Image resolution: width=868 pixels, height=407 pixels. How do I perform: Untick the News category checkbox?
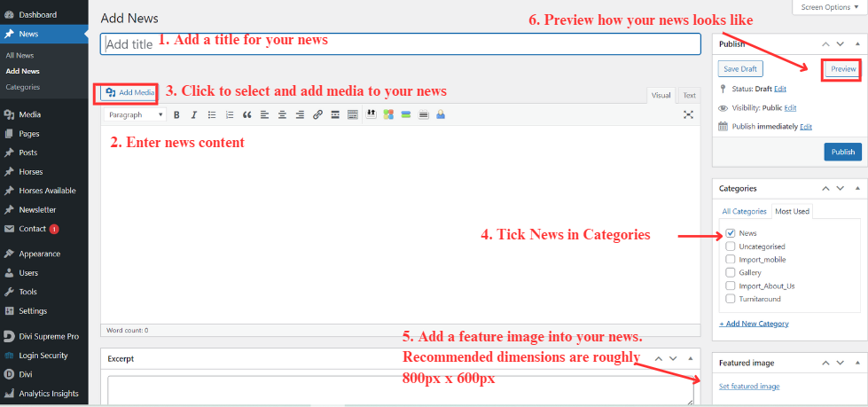730,233
